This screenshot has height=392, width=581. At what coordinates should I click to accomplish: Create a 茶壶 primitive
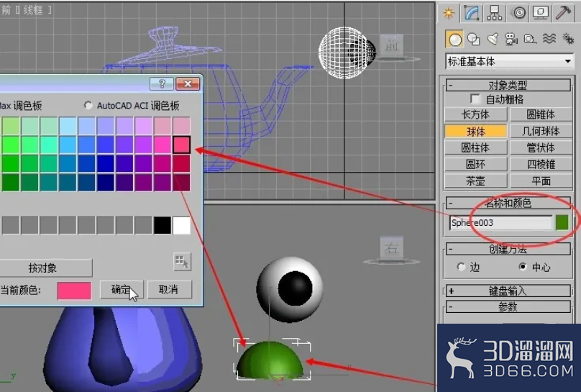click(x=476, y=181)
